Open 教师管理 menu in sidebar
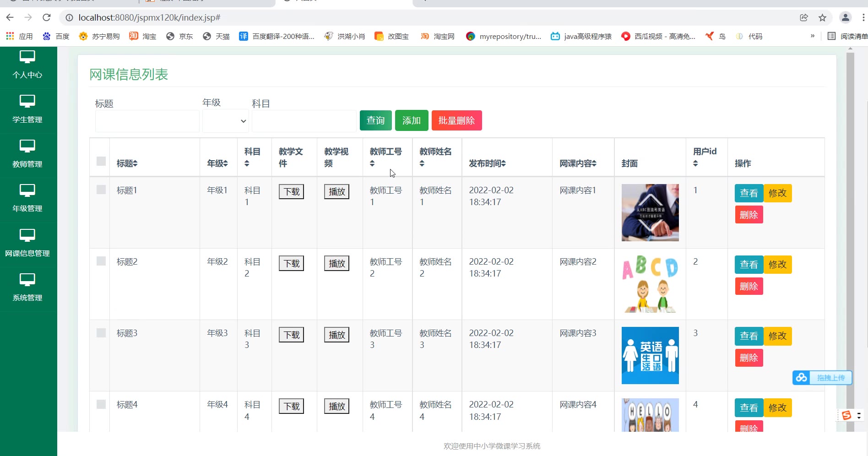This screenshot has width=868, height=456. (x=27, y=154)
